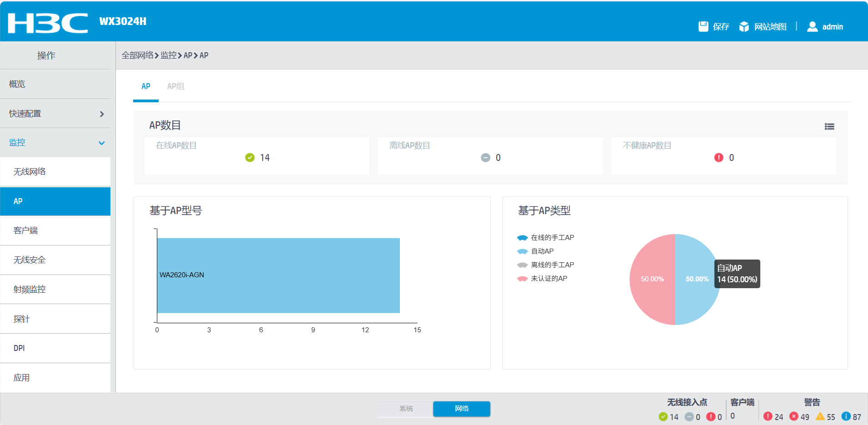Select the AP tab
Screen dimensions: 868x425
[146, 86]
